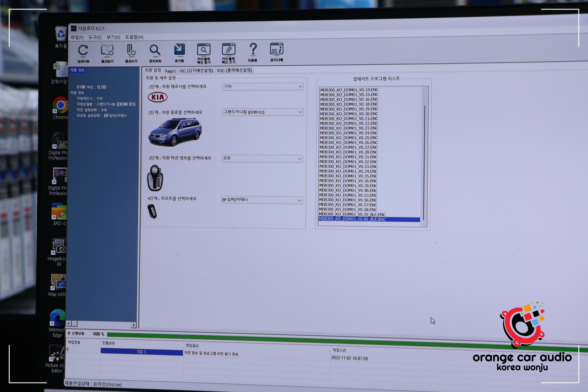Viewport: 588px width, 392px height.
Task: Open the 공지사항 (Notices) toolbar icon
Action: point(276,52)
